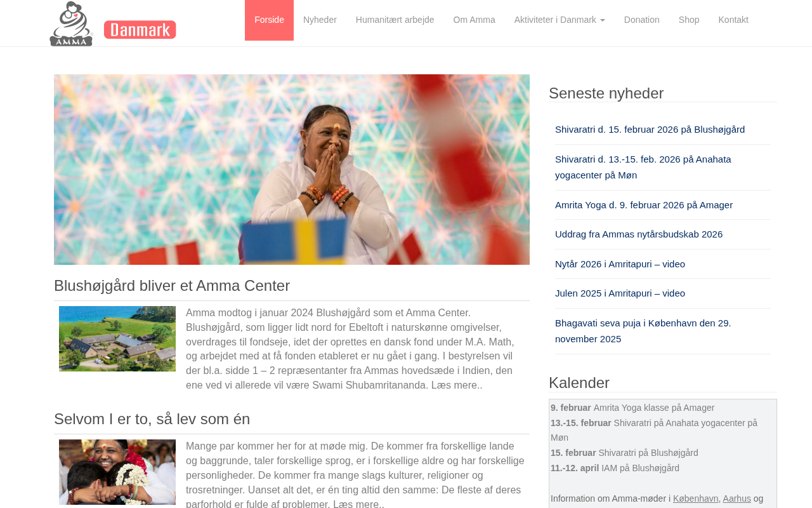Open the Forside menu tab
The height and width of the screenshot is (508, 812).
269,20
